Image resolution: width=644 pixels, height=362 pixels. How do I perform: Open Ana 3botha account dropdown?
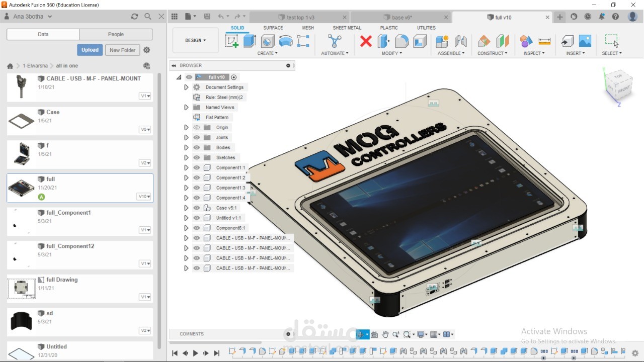32,17
